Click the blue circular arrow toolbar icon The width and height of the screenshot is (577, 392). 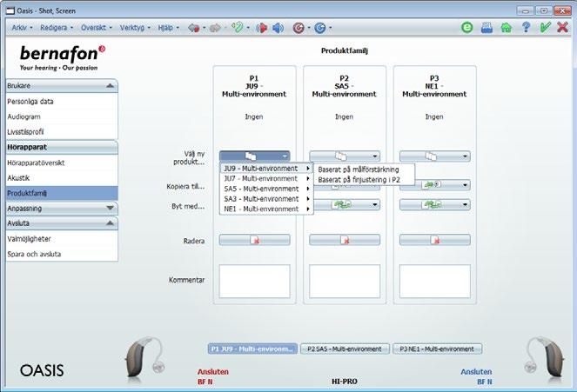319,28
